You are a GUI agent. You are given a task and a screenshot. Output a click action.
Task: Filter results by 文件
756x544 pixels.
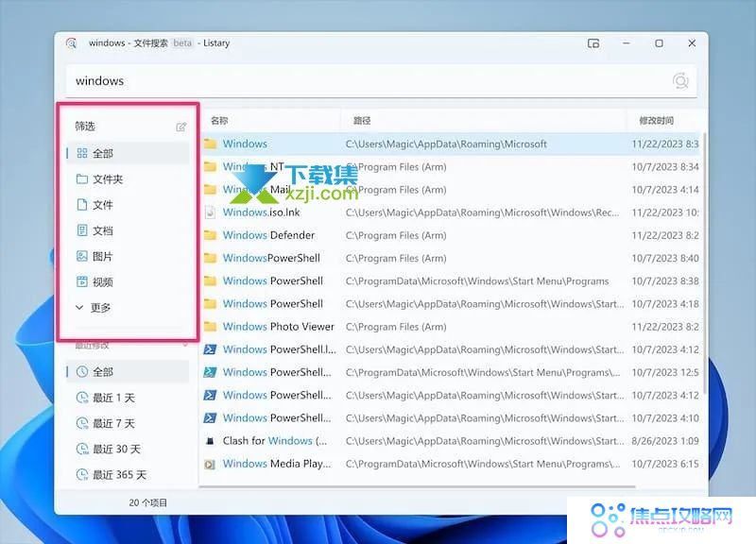pyautogui.click(x=128, y=205)
